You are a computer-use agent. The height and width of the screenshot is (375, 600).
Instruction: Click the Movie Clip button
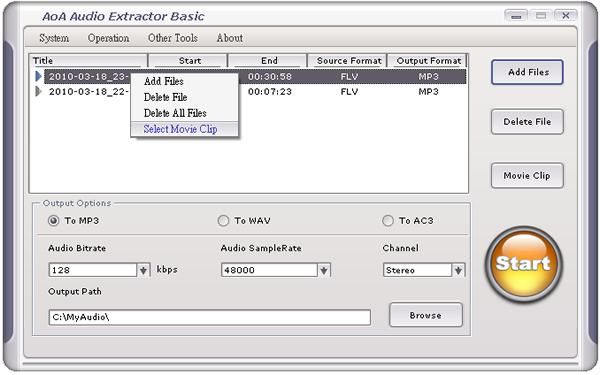527,176
